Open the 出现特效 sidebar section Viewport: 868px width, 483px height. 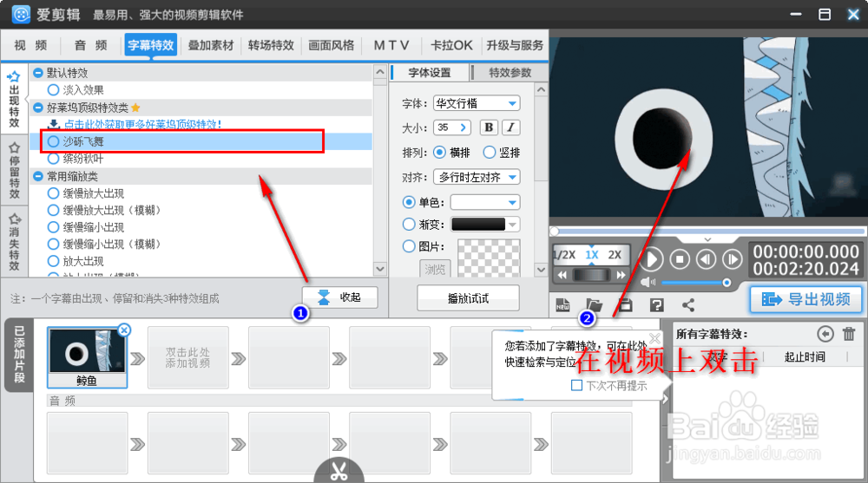point(15,100)
